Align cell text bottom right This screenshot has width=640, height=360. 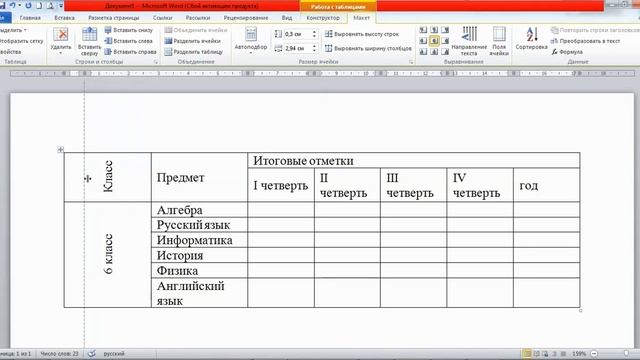point(445,52)
